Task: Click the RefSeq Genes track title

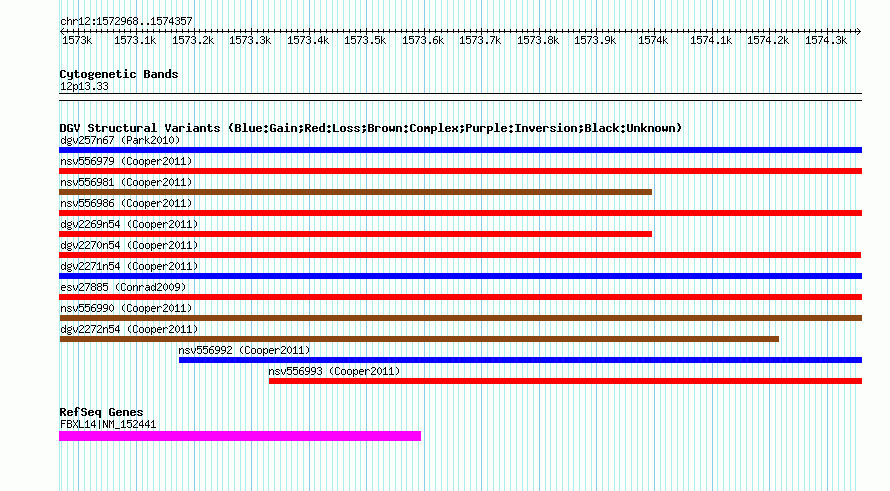Action: 101,412
